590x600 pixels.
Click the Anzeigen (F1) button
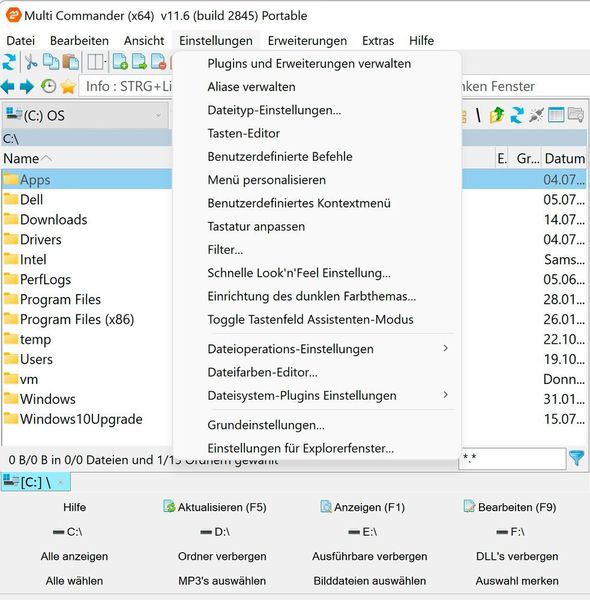pos(362,507)
